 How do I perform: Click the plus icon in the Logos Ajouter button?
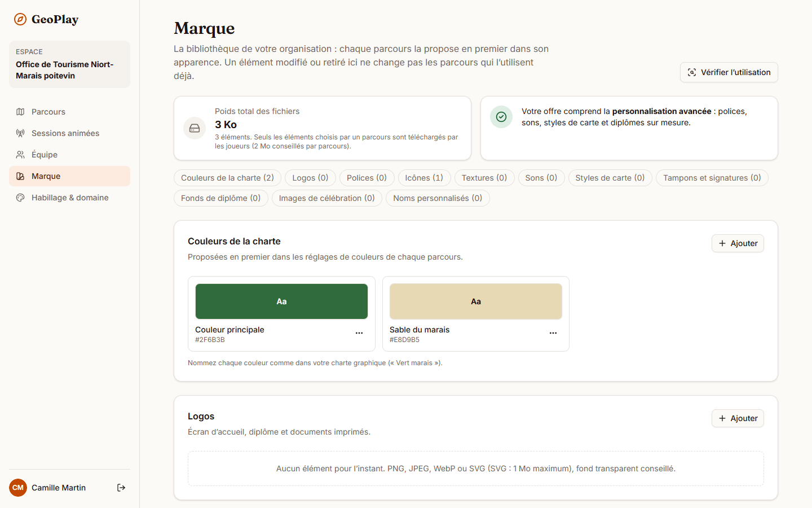(x=722, y=418)
